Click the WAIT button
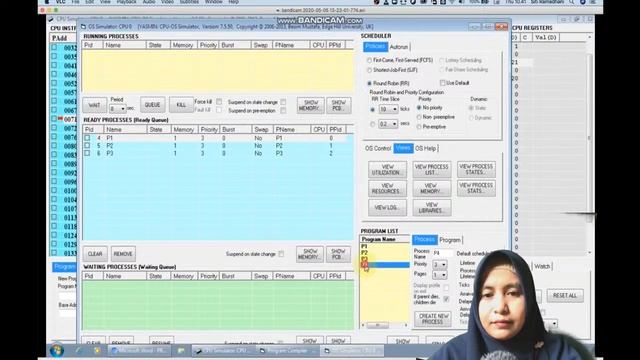 tap(94, 105)
